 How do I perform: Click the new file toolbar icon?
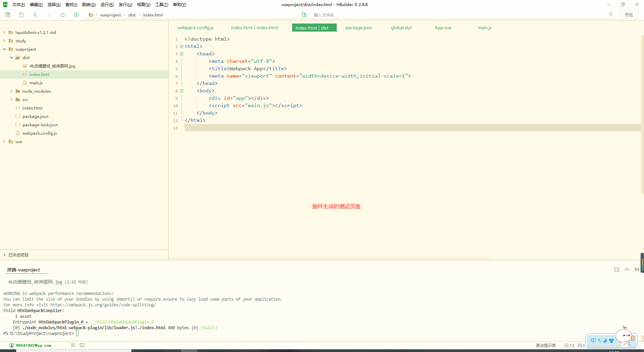coord(8,15)
